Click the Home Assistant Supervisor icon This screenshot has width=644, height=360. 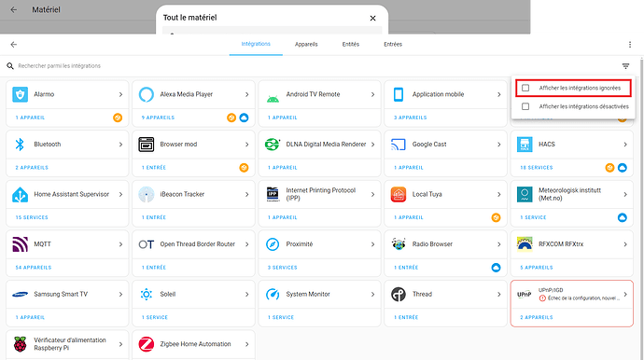click(21, 195)
